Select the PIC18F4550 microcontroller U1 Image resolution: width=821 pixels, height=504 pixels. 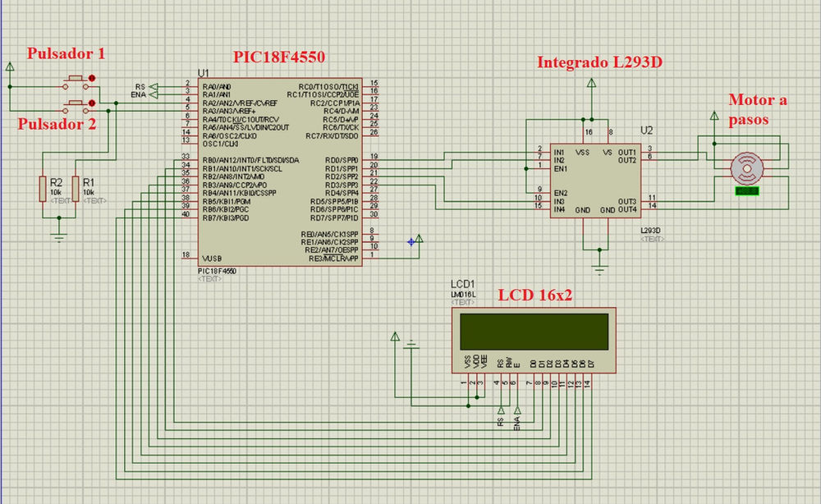(x=279, y=172)
